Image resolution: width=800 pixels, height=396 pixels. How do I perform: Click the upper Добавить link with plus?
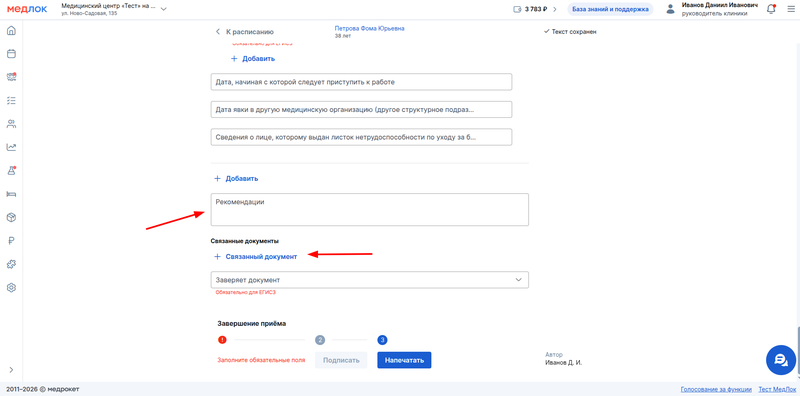[x=253, y=59]
